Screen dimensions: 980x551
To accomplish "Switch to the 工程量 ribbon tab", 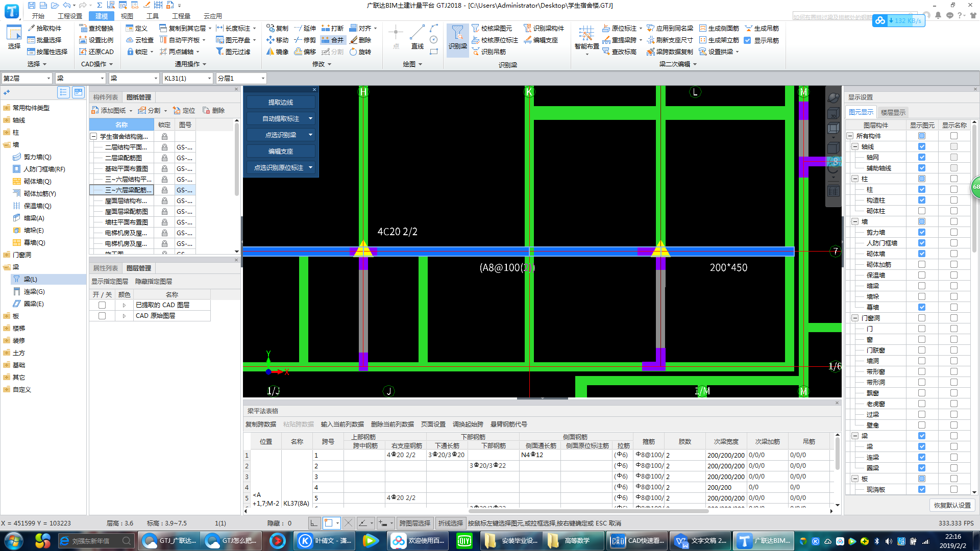I will click(x=181, y=16).
